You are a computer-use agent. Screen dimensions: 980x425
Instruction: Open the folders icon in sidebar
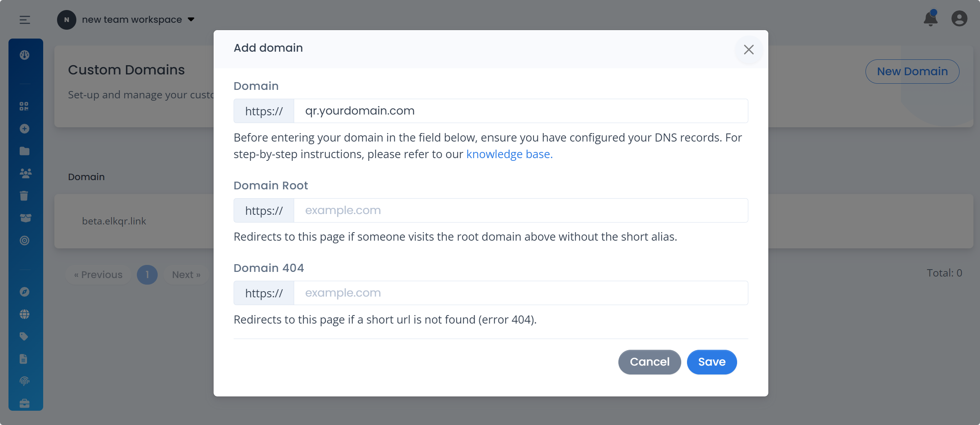click(x=25, y=151)
